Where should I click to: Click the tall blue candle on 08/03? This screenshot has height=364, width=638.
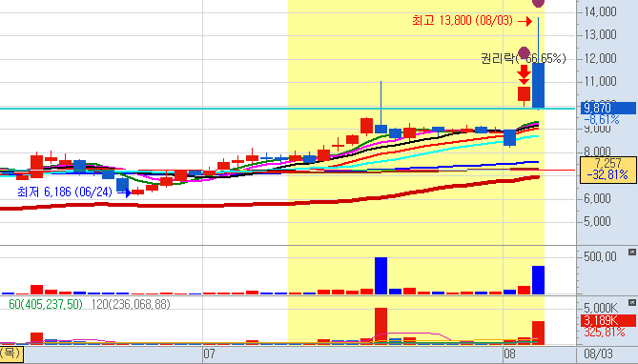(538, 86)
